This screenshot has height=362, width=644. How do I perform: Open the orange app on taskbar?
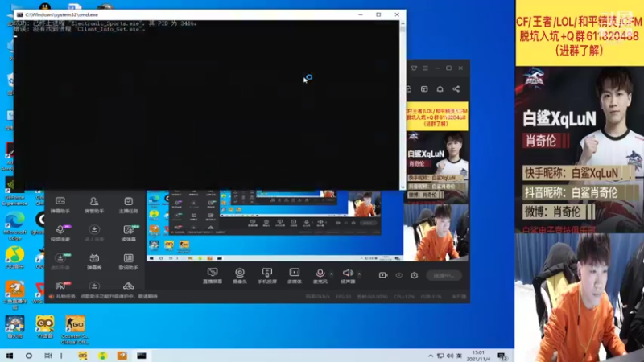pyautogui.click(x=122, y=356)
